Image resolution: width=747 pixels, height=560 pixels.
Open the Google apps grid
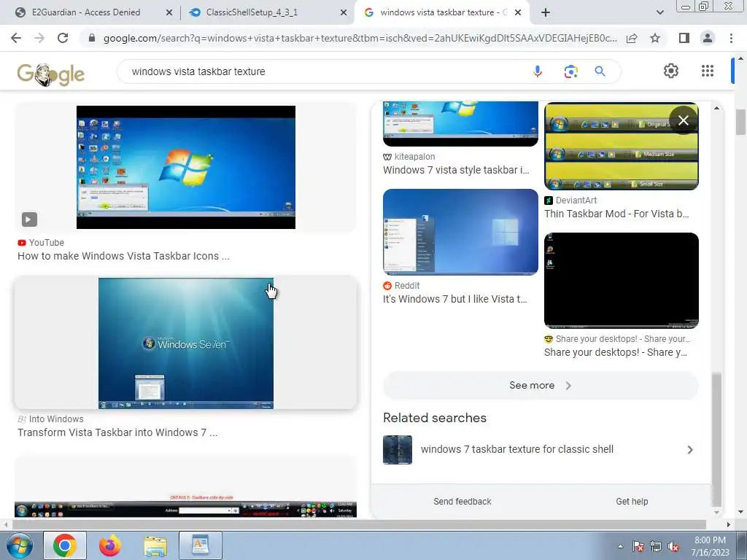[x=708, y=71]
